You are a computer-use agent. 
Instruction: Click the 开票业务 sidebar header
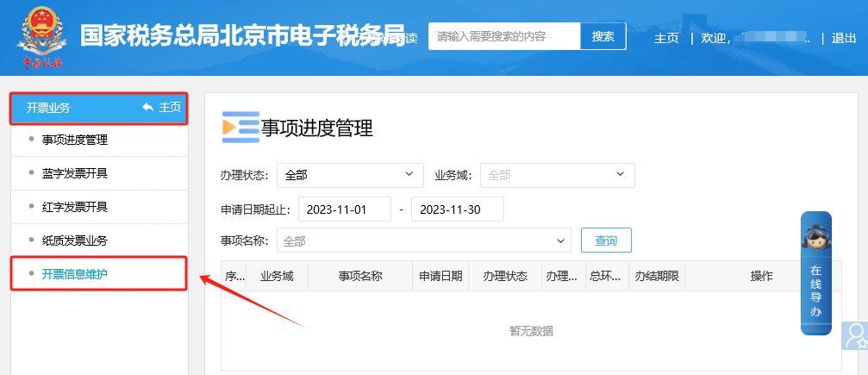point(99,108)
